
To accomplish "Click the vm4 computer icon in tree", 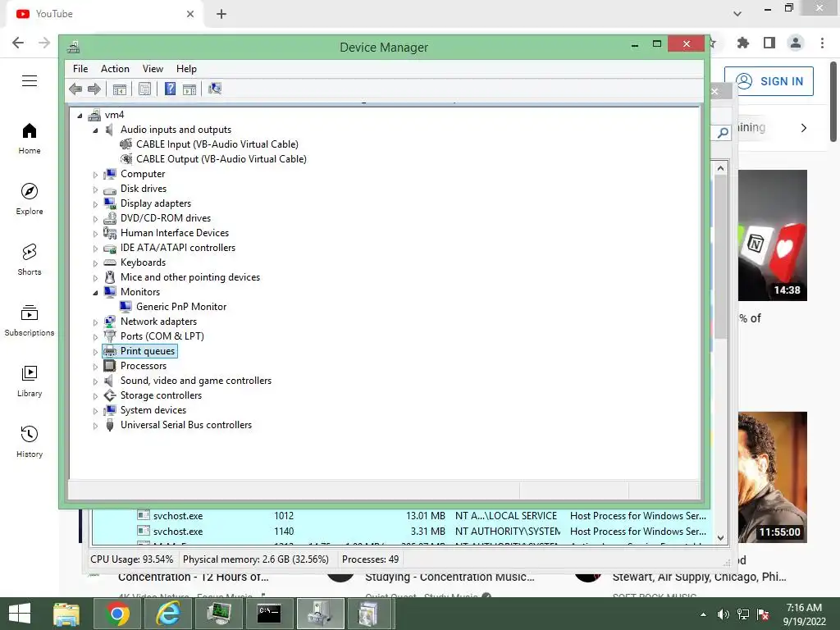I will click(94, 115).
